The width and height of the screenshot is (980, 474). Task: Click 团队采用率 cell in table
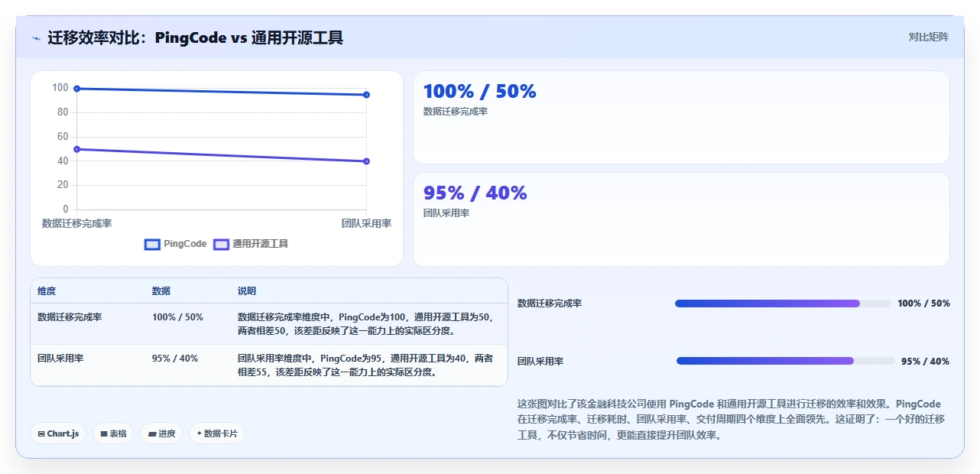click(60, 358)
